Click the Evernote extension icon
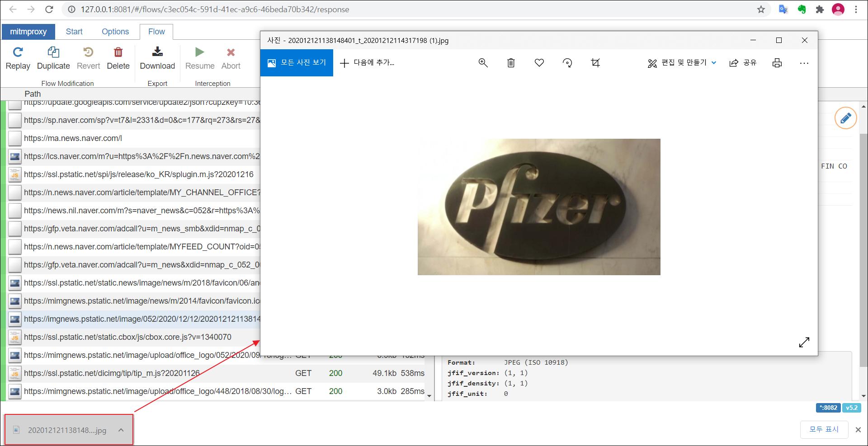868x446 pixels. pos(802,9)
